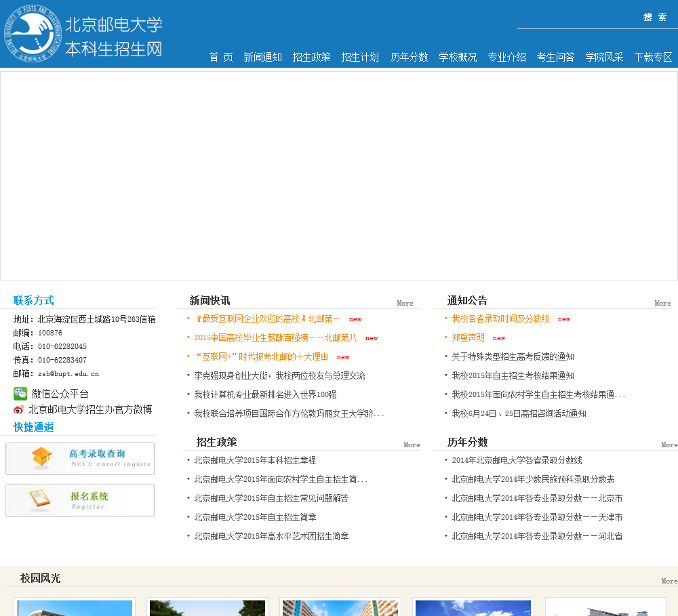Screen dimensions: 678x616
Task: Open the second 校园风光 photo with trees
Action: point(207,608)
